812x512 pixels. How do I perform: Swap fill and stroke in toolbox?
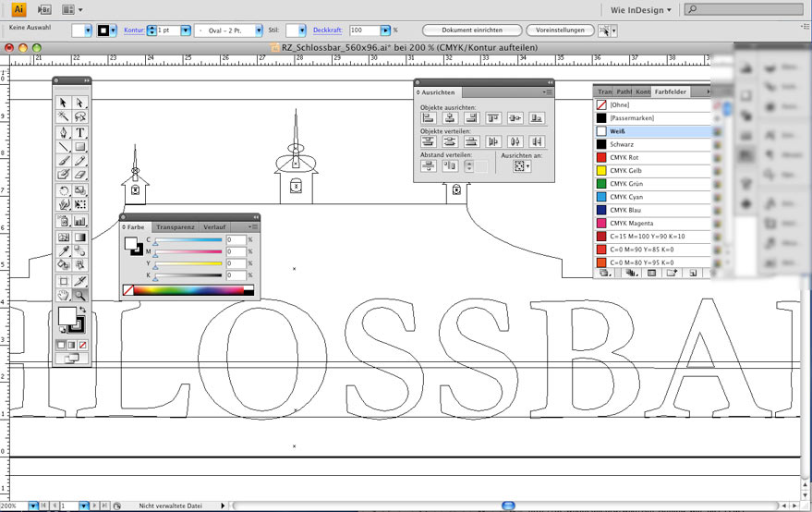tap(81, 311)
